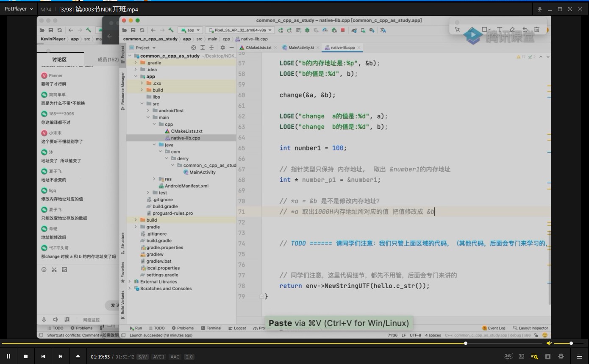589x364 pixels.
Task: Hide the Project panel with minus icon
Action: tap(231, 47)
